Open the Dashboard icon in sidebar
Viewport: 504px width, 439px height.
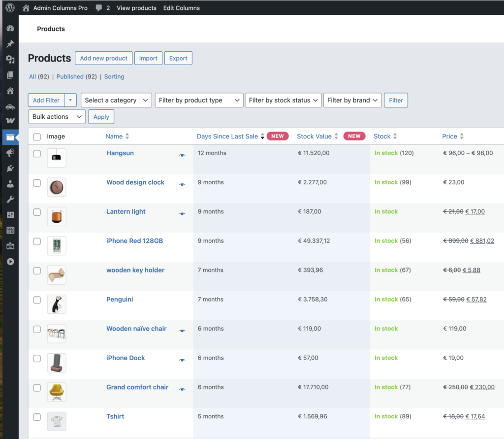tap(10, 29)
